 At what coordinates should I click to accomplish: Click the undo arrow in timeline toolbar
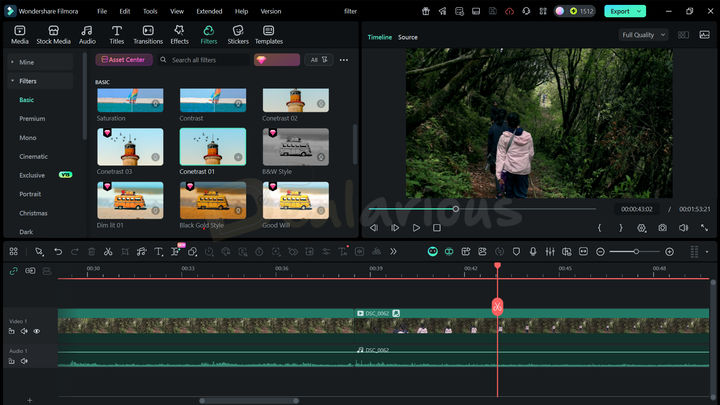coord(58,252)
